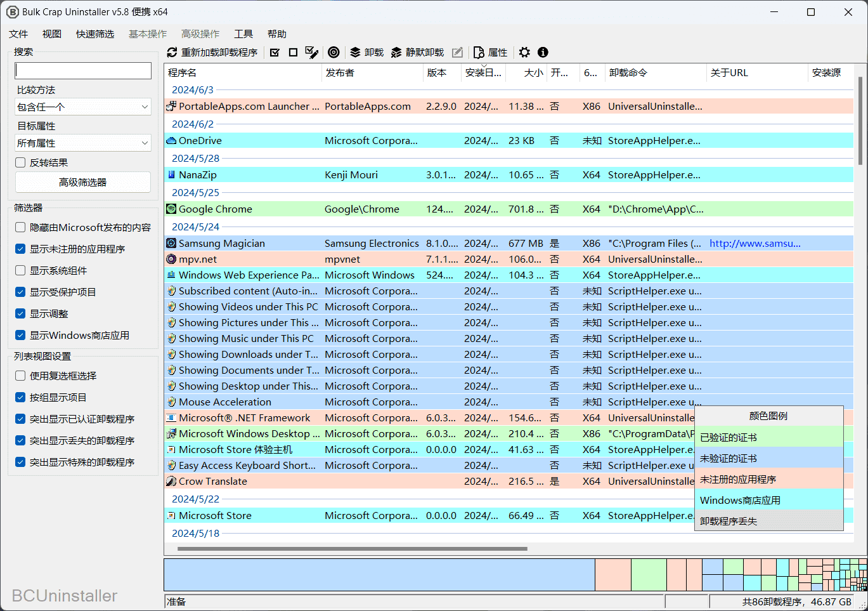This screenshot has height=611, width=868.
Task: Collapse the 2024/5/28 group header
Action: [x=195, y=158]
